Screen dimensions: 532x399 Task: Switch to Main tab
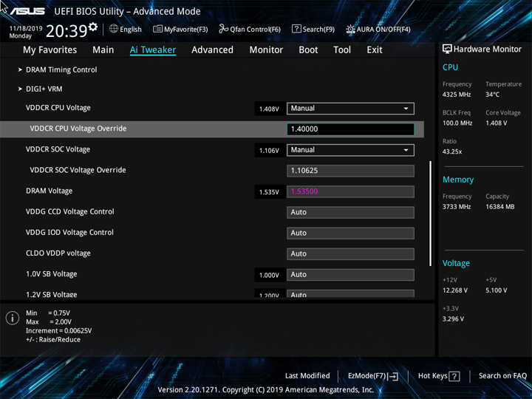click(x=103, y=50)
